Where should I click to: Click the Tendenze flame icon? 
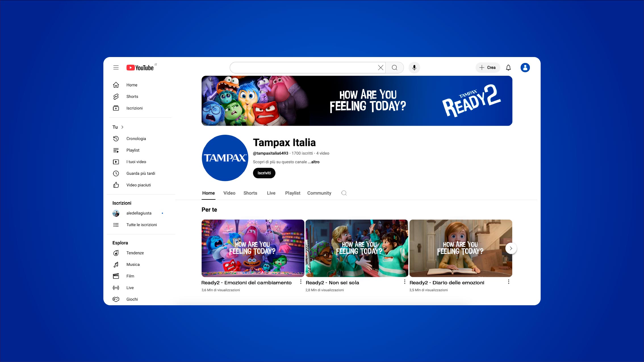pyautogui.click(x=116, y=253)
